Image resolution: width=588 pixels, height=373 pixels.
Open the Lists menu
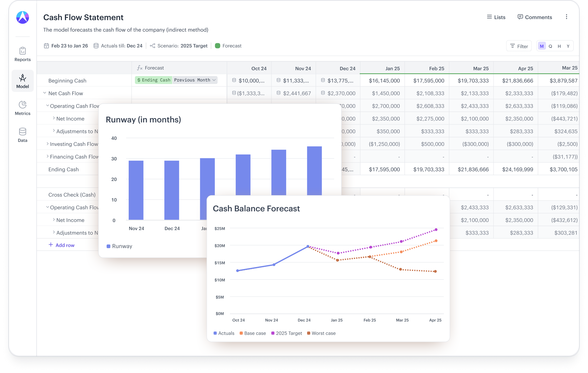(496, 17)
